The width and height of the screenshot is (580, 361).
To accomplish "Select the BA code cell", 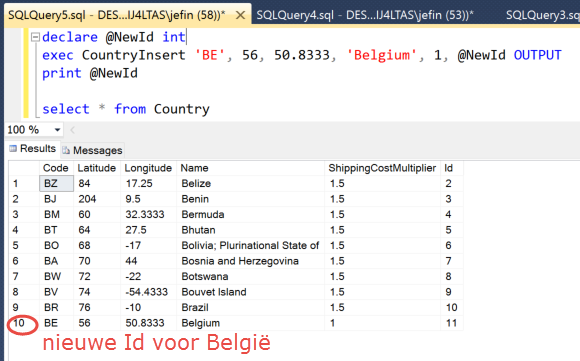I will click(57, 261).
